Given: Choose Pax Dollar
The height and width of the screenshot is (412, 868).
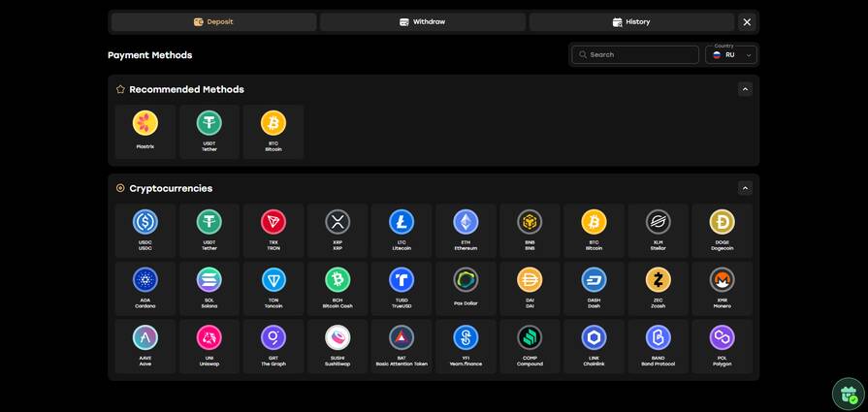Looking at the screenshot, I should [466, 288].
